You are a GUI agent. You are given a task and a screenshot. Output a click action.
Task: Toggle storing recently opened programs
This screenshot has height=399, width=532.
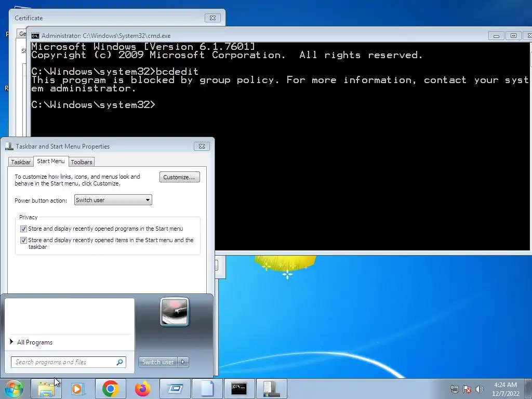(x=23, y=229)
